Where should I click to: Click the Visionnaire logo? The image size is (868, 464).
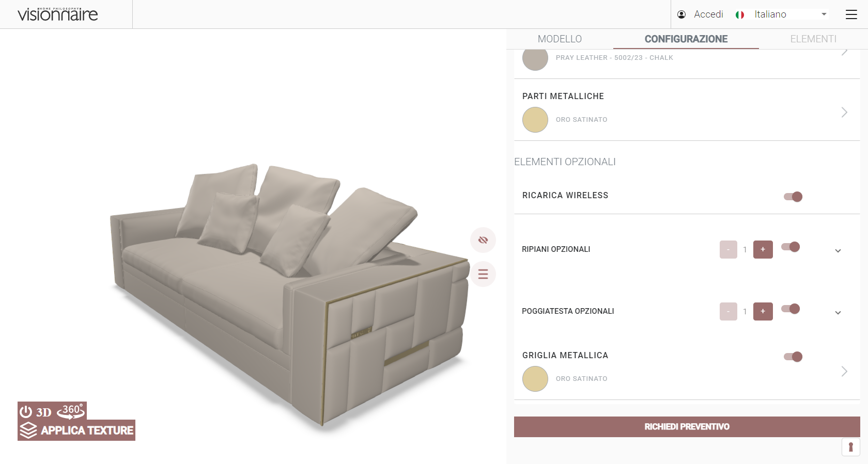click(58, 14)
